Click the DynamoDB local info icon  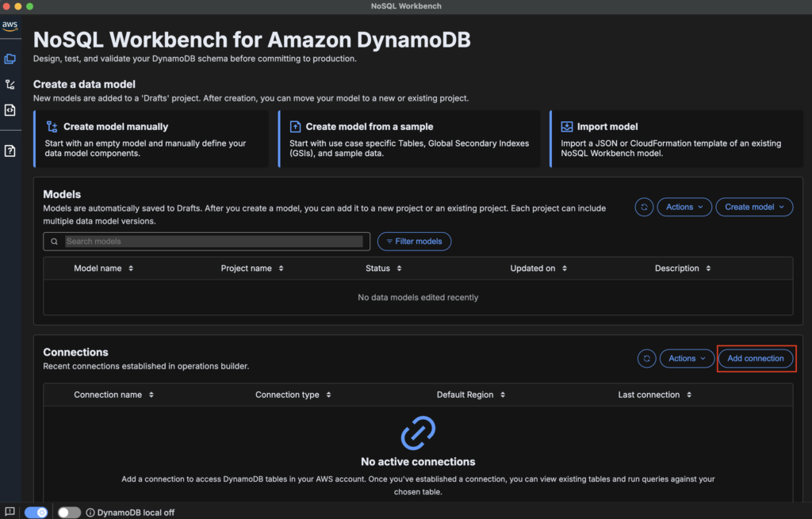(90, 513)
